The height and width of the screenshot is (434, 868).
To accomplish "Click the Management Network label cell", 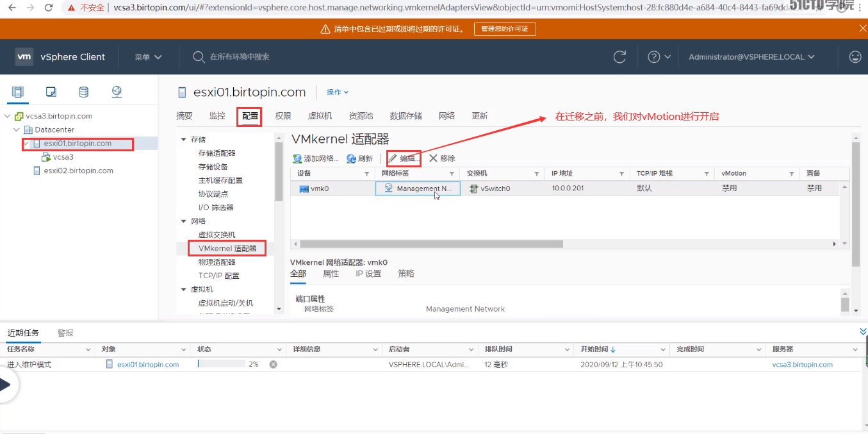I will tap(418, 188).
